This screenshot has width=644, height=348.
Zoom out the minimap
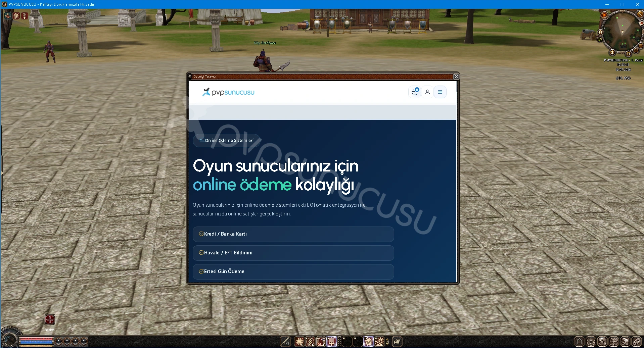(641, 46)
